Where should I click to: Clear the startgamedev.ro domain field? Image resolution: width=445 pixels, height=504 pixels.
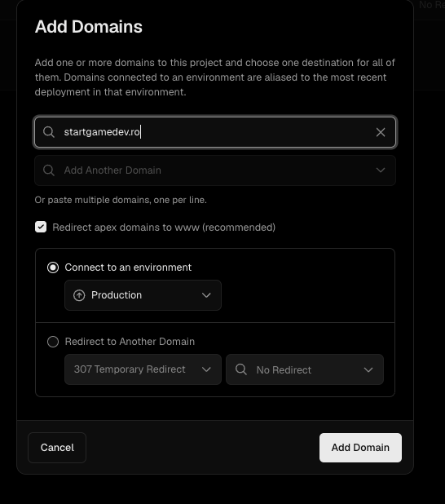point(381,132)
